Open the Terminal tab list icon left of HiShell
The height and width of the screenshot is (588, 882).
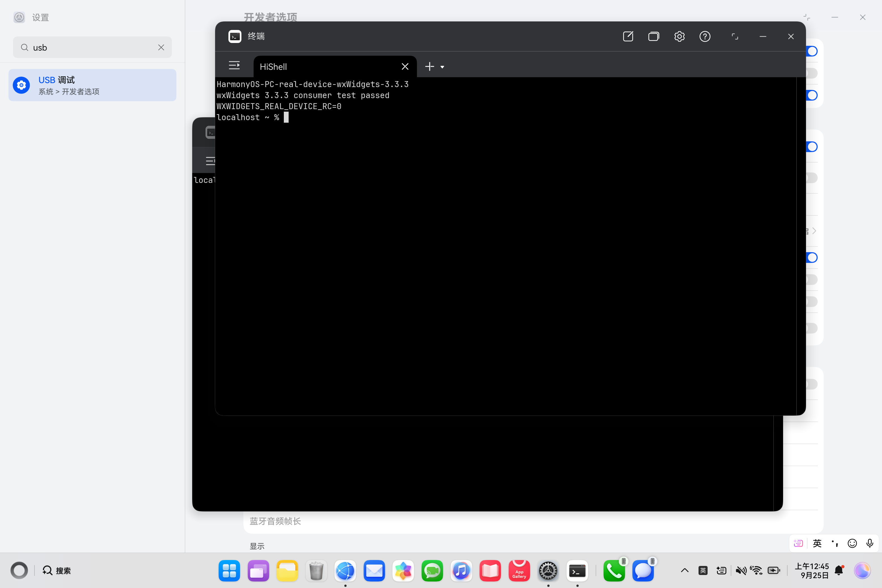[x=234, y=66]
